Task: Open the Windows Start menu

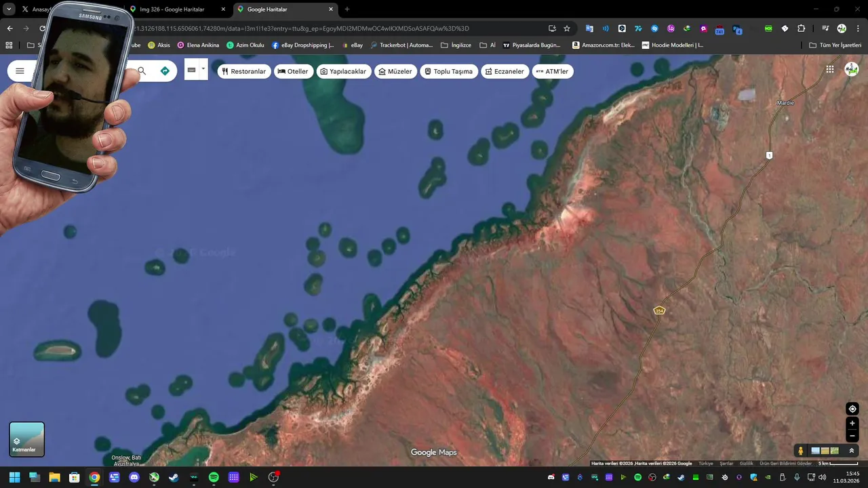Action: coord(14,477)
